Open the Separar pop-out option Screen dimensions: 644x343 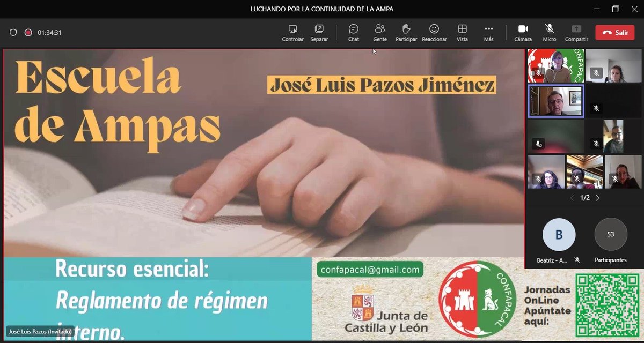pyautogui.click(x=319, y=32)
